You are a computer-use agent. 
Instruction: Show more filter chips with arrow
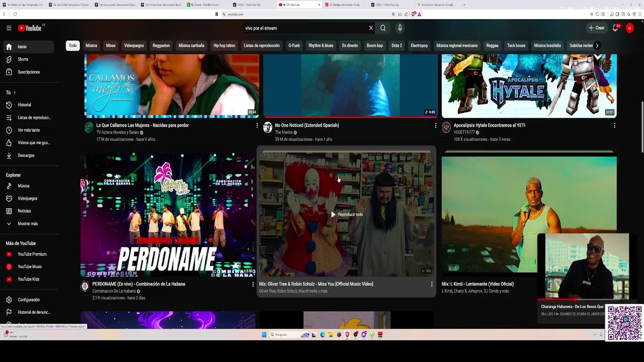597,46
